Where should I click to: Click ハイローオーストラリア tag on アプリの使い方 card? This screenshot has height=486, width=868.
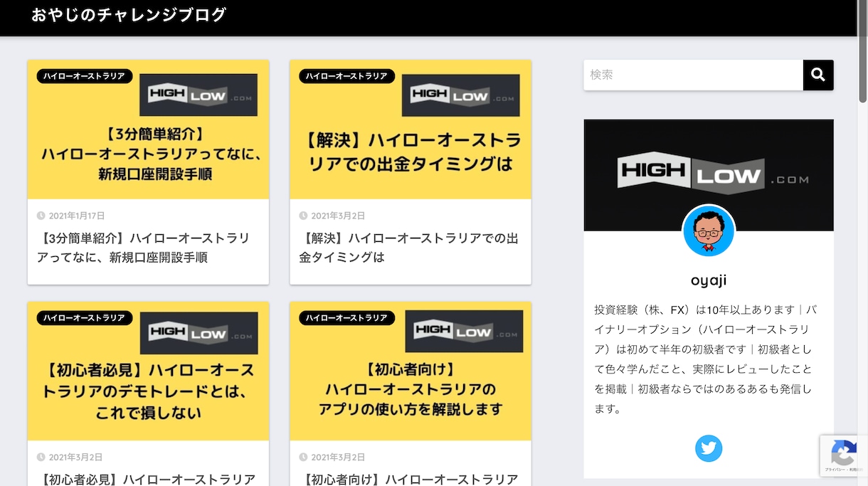[347, 318]
